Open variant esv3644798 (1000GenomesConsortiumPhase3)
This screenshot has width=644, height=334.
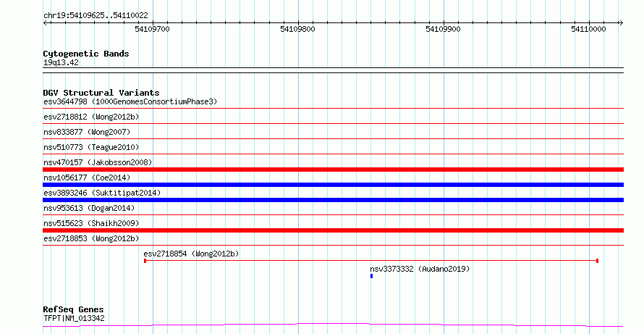(130, 101)
